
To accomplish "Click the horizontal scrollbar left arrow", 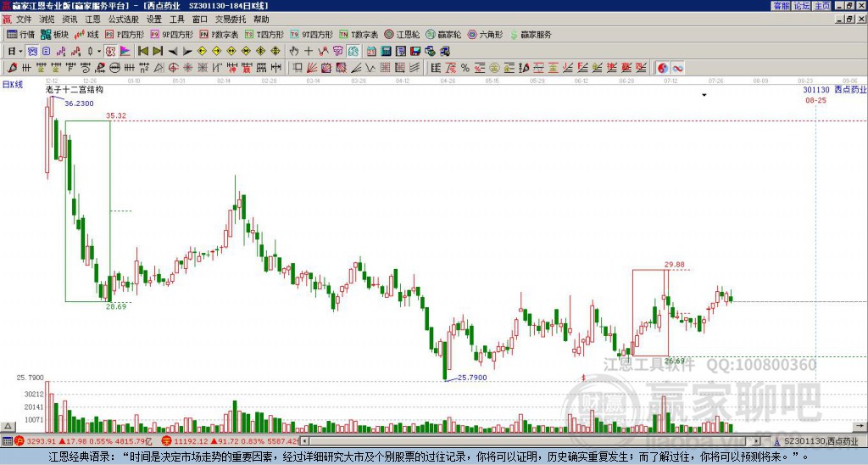I will (304, 441).
